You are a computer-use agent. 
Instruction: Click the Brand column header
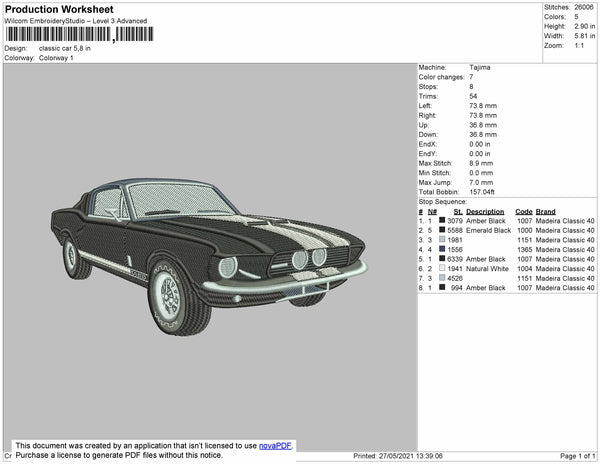(x=545, y=212)
